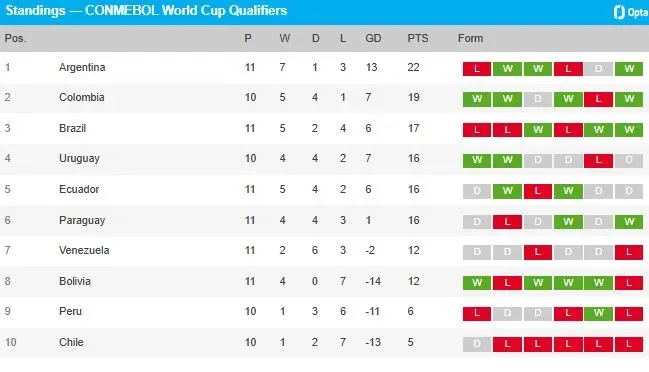Image resolution: width=649 pixels, height=372 pixels.
Task: Select Venezuela's last L form badge
Action: [x=629, y=252]
